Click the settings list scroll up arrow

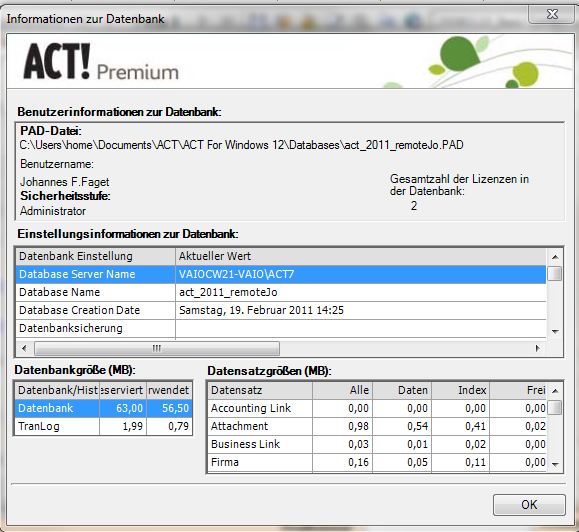tap(555, 257)
